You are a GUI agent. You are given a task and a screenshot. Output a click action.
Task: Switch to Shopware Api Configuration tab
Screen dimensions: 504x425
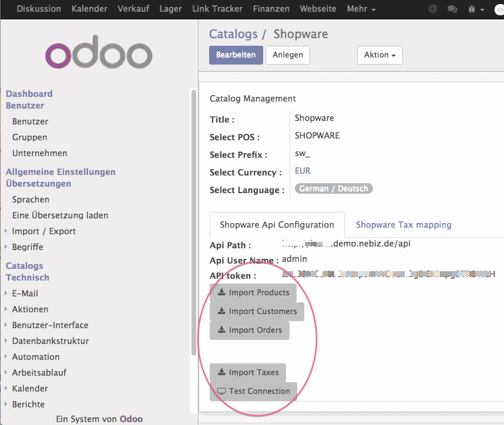277,225
